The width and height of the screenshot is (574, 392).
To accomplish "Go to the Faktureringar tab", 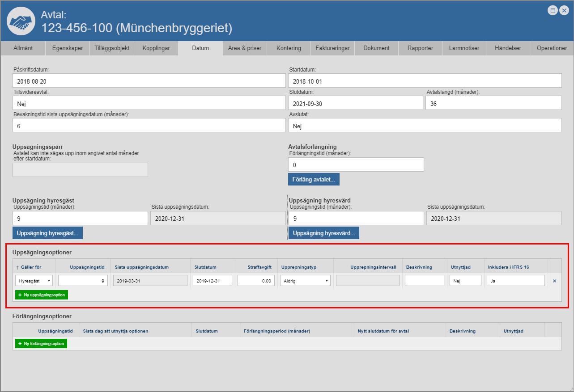I will pos(332,48).
